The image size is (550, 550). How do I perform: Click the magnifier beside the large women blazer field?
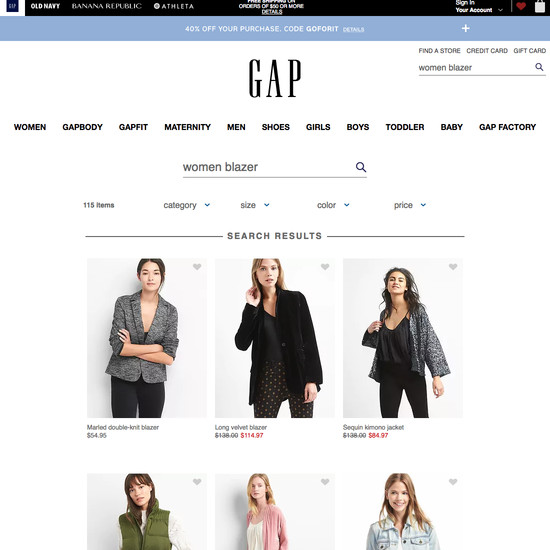pyautogui.click(x=361, y=167)
